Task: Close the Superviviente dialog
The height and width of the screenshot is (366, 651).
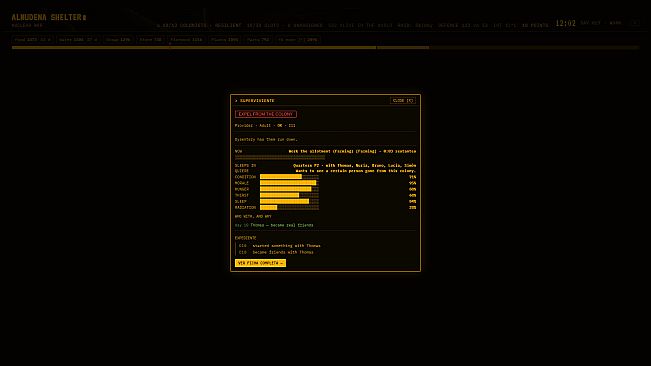Action: pos(403,100)
